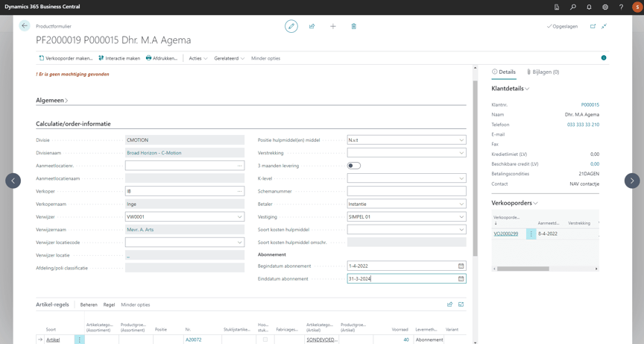Open the Vestiging dropdown
644x344 pixels.
click(x=461, y=216)
